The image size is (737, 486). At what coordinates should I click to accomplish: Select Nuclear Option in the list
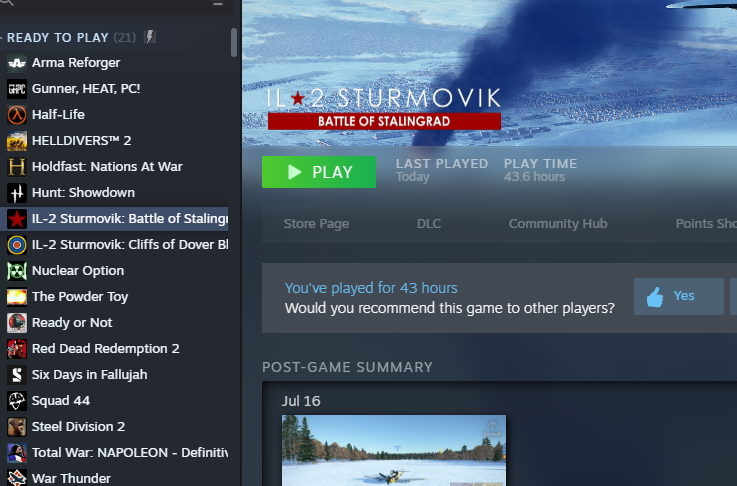pyautogui.click(x=114, y=271)
